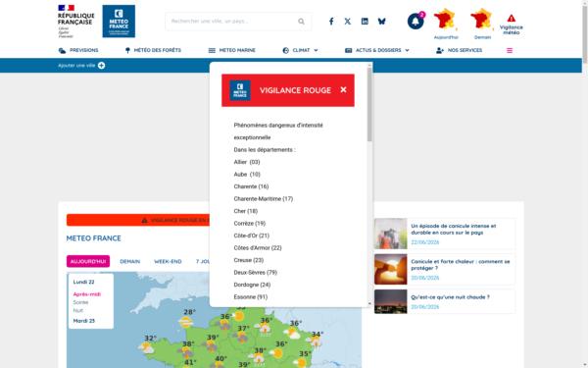588x368 pixels.
Task: Select Soirée time period
Action: (80, 302)
